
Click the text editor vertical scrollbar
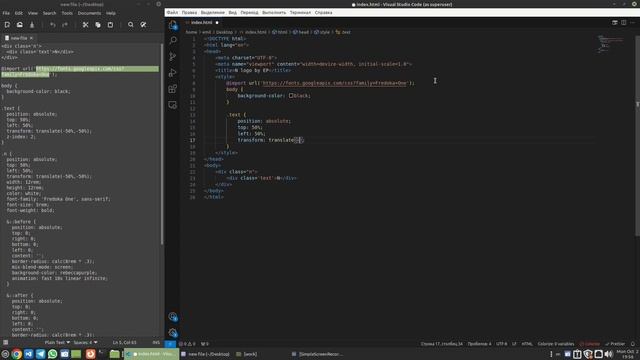click(x=162, y=143)
